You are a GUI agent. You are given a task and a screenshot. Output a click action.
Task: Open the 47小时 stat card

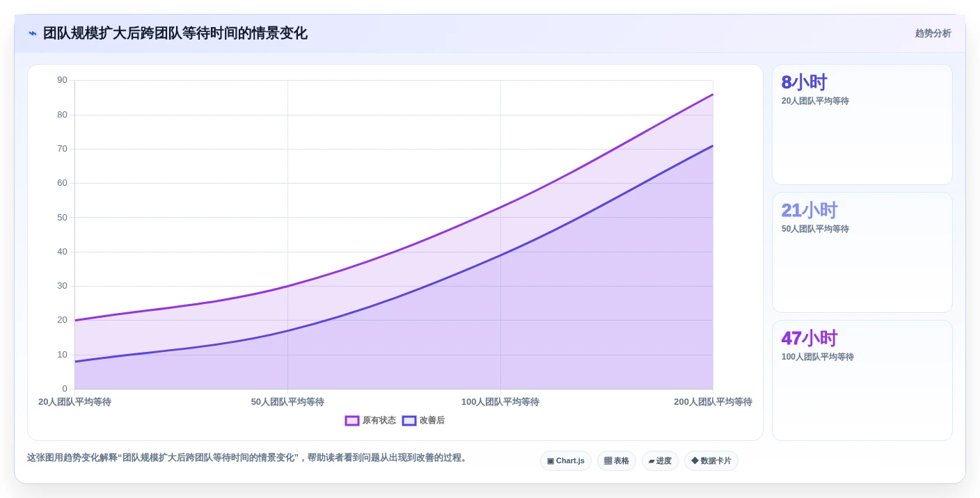[862, 380]
